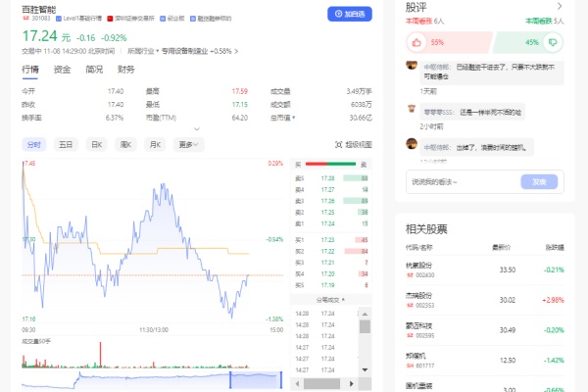Click the right handle of chart range selector
This screenshot has height=392, width=588.
coord(281,379)
